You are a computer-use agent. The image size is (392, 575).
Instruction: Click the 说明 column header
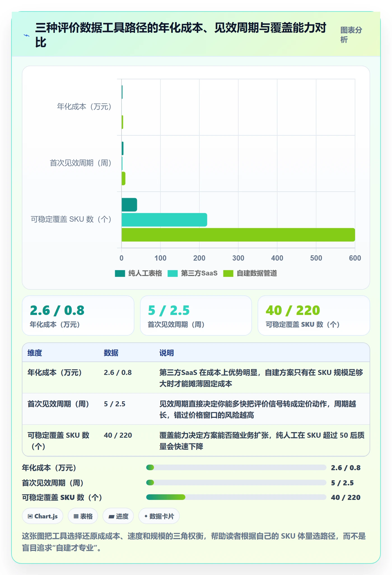coord(167,353)
